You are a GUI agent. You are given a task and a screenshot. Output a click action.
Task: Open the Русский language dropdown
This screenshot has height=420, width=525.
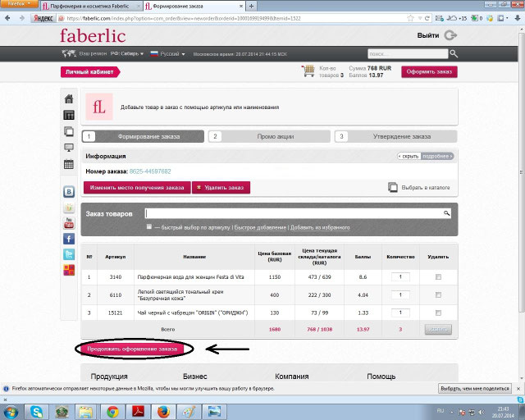(167, 53)
